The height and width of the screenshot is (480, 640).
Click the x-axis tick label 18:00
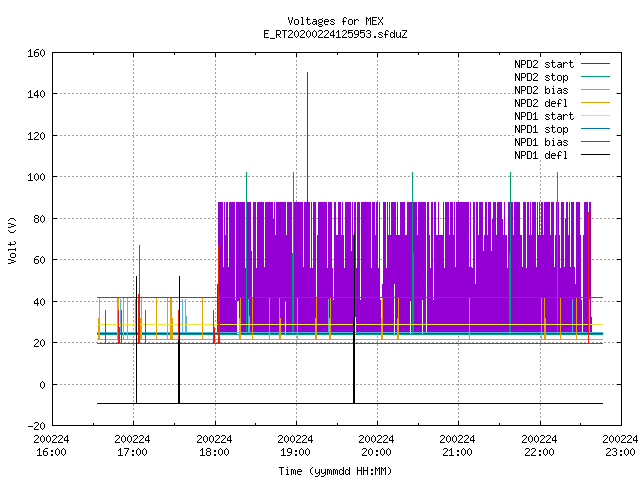(x=214, y=452)
